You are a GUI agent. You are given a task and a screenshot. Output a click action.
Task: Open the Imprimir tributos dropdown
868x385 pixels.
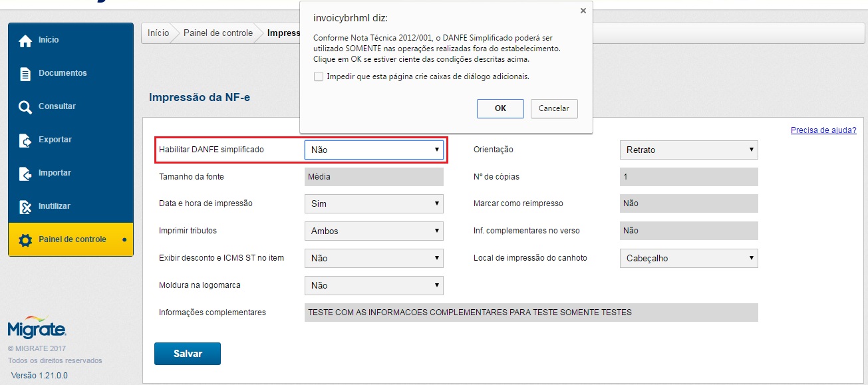[374, 231]
